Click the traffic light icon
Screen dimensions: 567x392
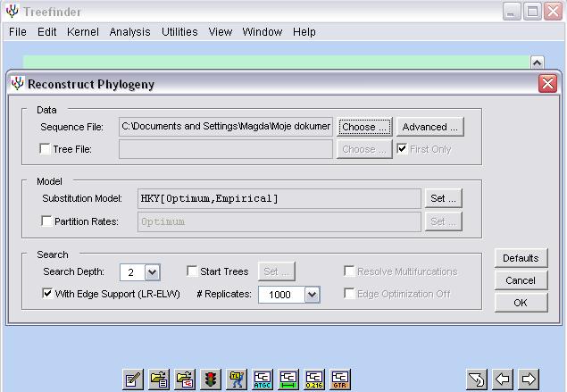(211, 379)
